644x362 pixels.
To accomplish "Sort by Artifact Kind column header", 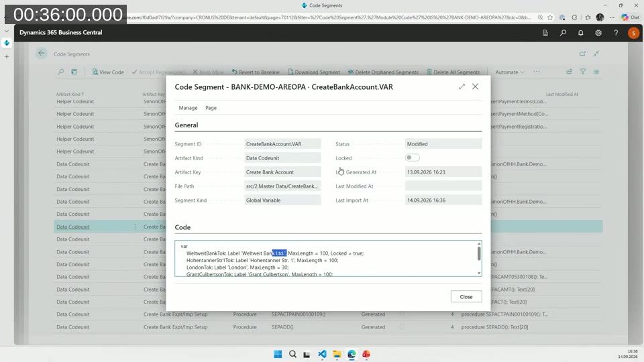I will click(x=70, y=94).
